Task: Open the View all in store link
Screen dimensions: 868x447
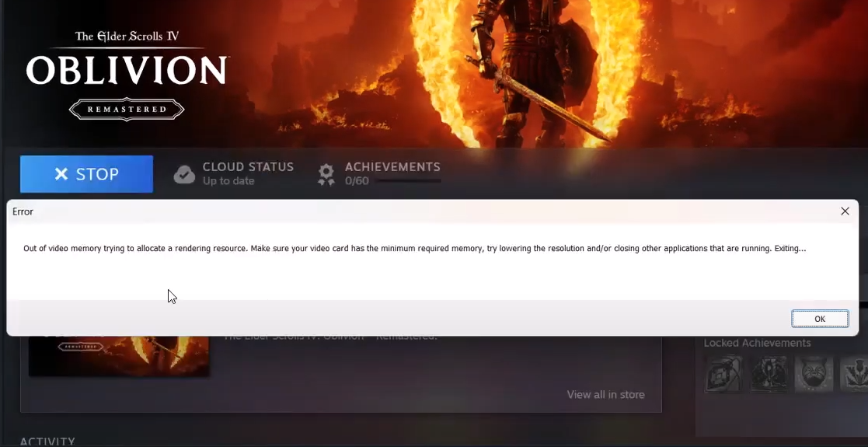Action: tap(605, 394)
